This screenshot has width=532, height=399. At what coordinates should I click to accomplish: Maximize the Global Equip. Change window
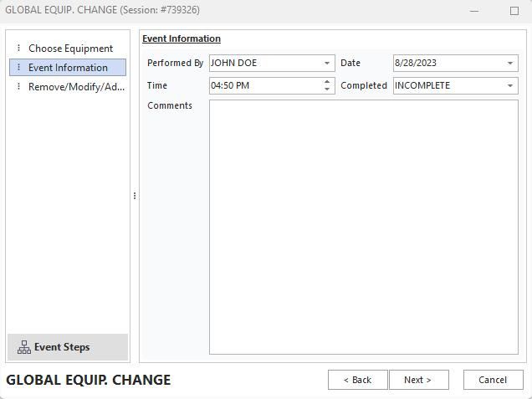514,11
